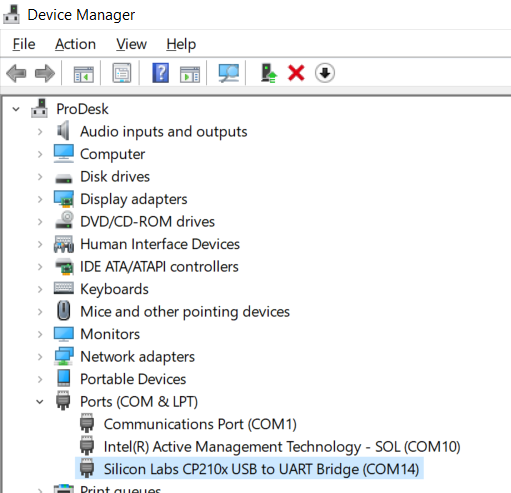511x493 pixels.
Task: Expand the Display adapters category
Action: point(40,199)
